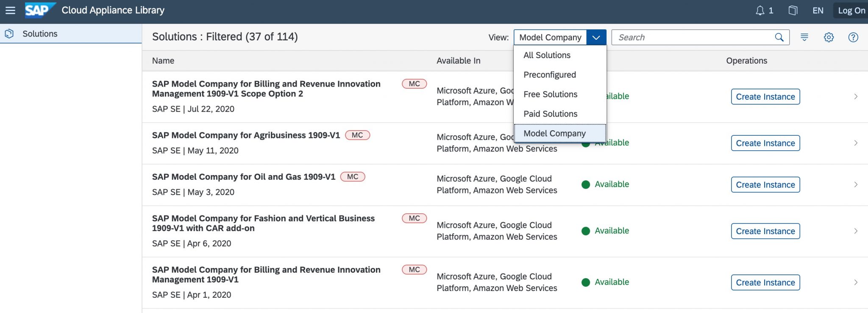
Task: Pick Paid Solutions from the dropdown
Action: [550, 114]
